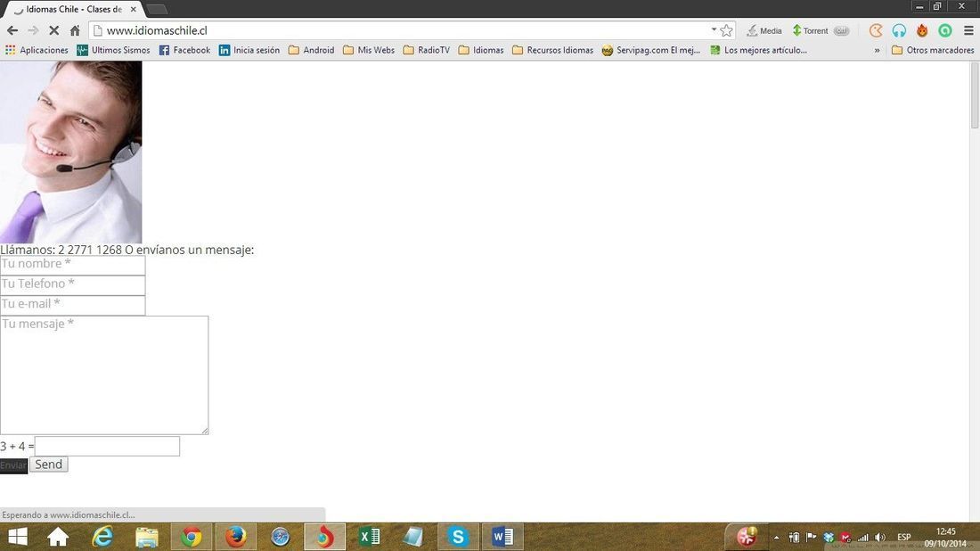Image resolution: width=980 pixels, height=551 pixels.
Task: Select the Idiomas Chile browser tab
Action: tap(74, 10)
